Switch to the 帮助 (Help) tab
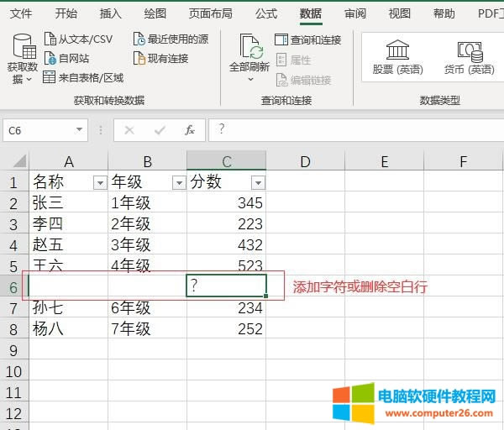 pyautogui.click(x=444, y=13)
